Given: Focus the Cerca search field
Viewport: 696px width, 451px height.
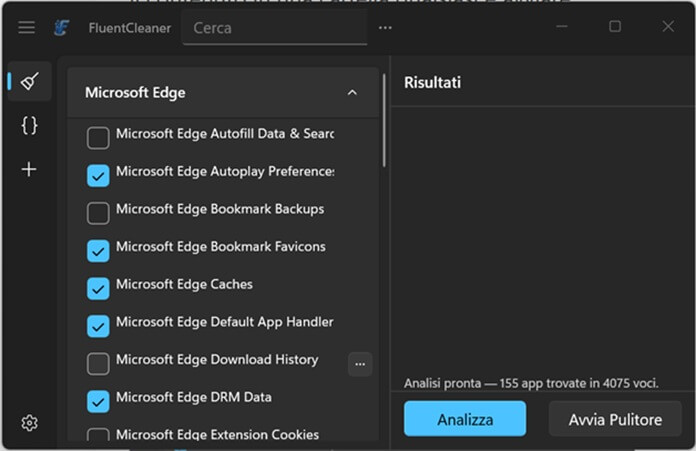Looking at the screenshot, I should coord(275,28).
